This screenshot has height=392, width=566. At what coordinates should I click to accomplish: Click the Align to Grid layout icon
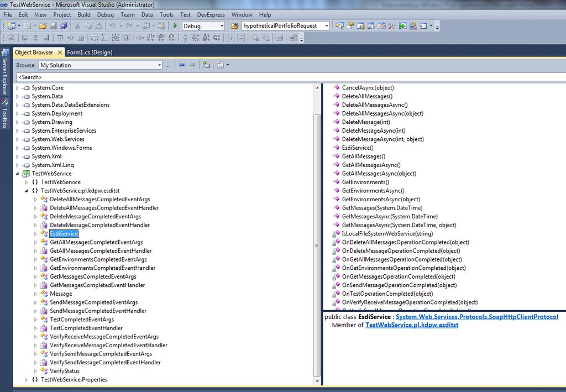[11, 38]
